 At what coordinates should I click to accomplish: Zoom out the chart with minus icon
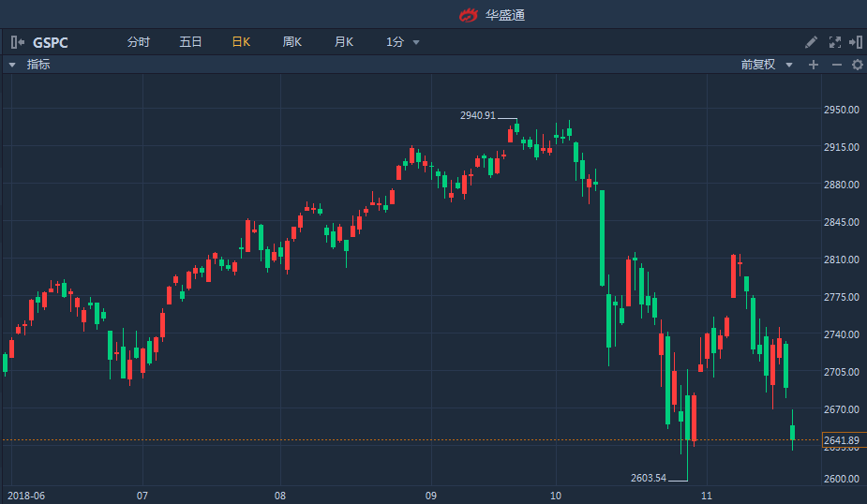(836, 65)
